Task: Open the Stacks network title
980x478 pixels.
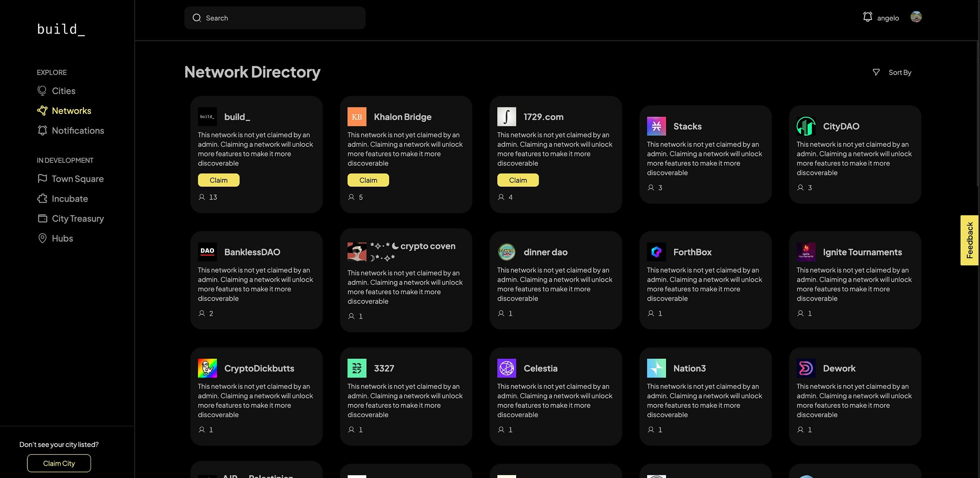Action: pyautogui.click(x=687, y=127)
